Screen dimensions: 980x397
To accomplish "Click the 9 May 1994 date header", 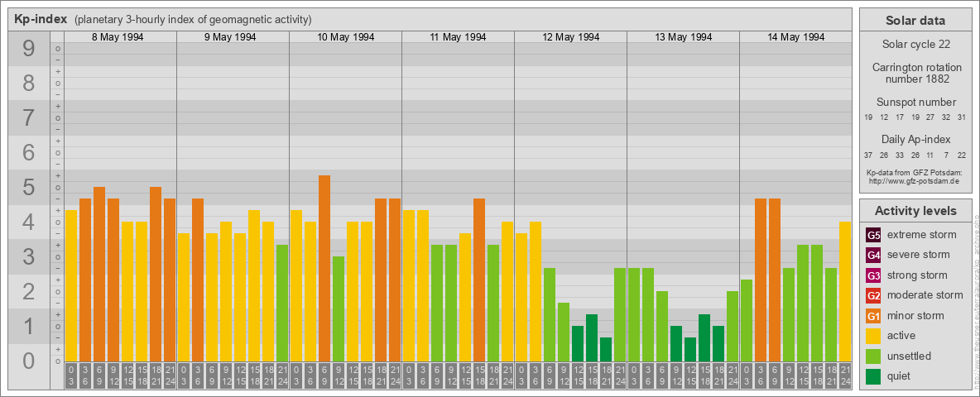I will click(230, 37).
